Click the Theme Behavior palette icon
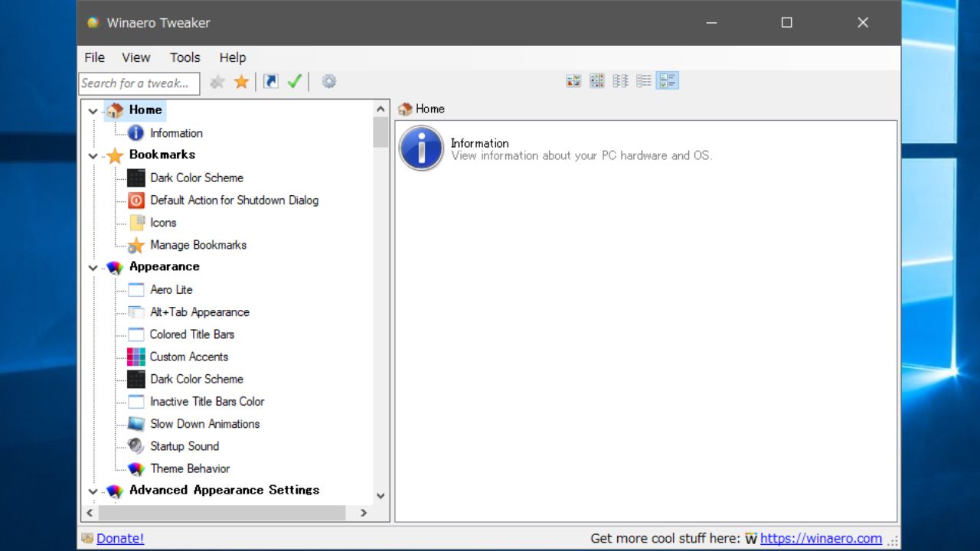Screen dimensions: 980x551 (x=136, y=468)
